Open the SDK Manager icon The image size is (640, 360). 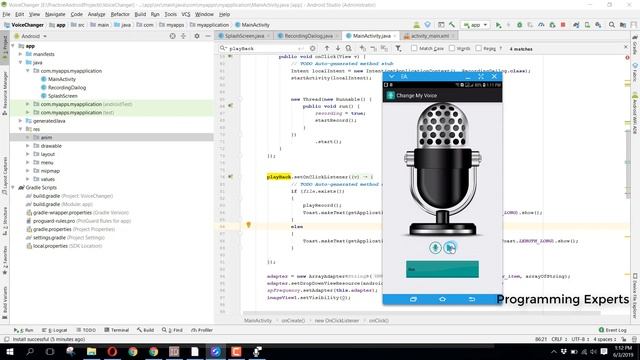[x=598, y=25]
